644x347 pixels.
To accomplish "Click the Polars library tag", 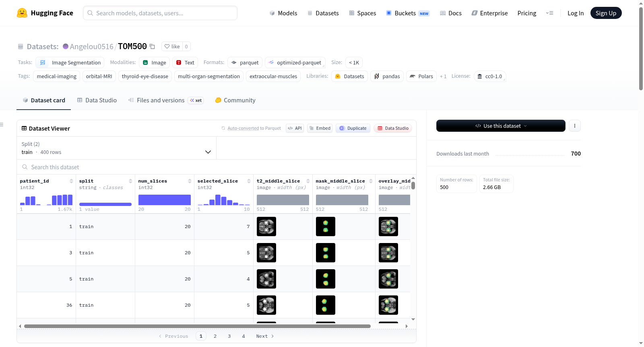I will (421, 76).
